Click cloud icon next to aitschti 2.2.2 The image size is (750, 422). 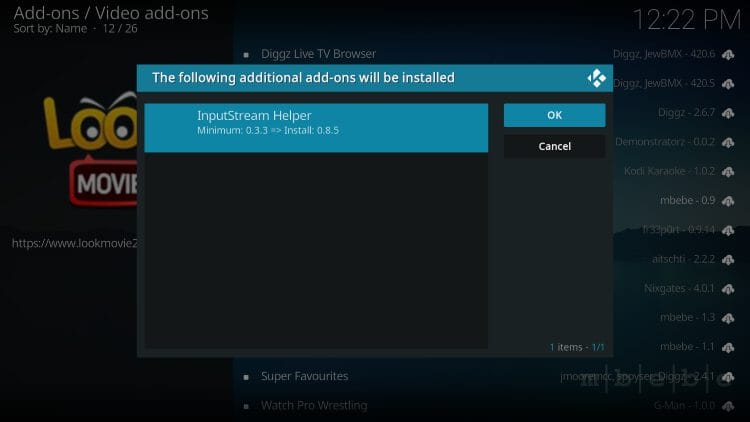pyautogui.click(x=727, y=259)
